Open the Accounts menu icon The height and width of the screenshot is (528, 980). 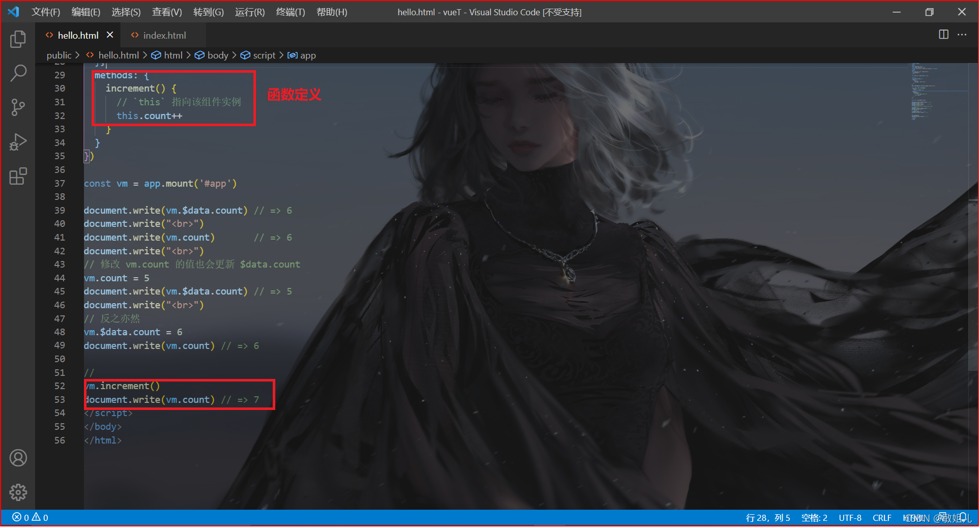(x=18, y=458)
